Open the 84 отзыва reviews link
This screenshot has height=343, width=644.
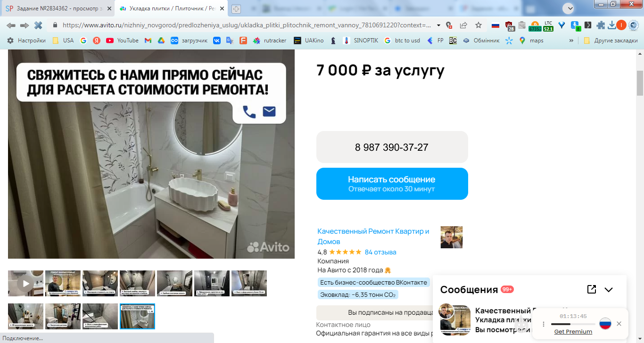point(380,252)
